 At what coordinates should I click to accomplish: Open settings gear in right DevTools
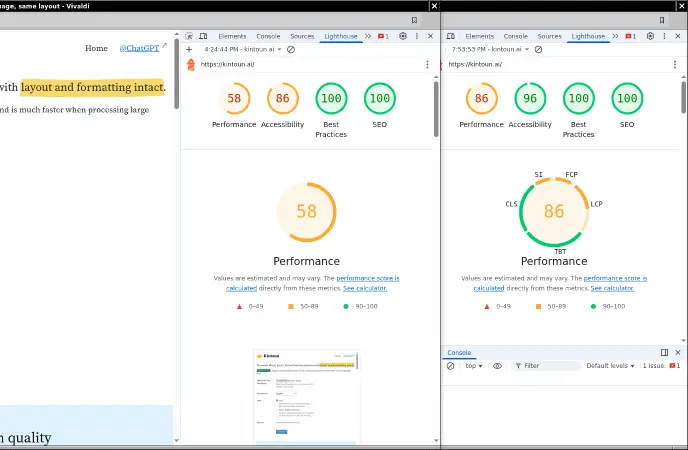650,36
